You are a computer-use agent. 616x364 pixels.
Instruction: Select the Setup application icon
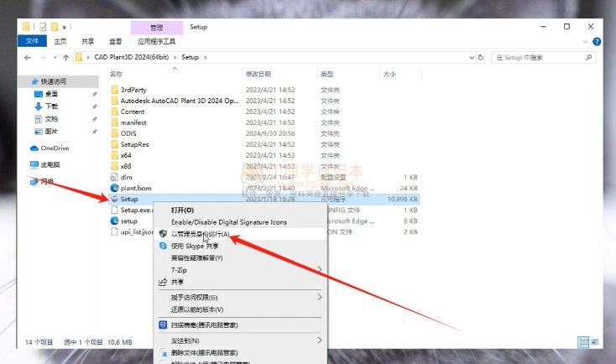(114, 199)
